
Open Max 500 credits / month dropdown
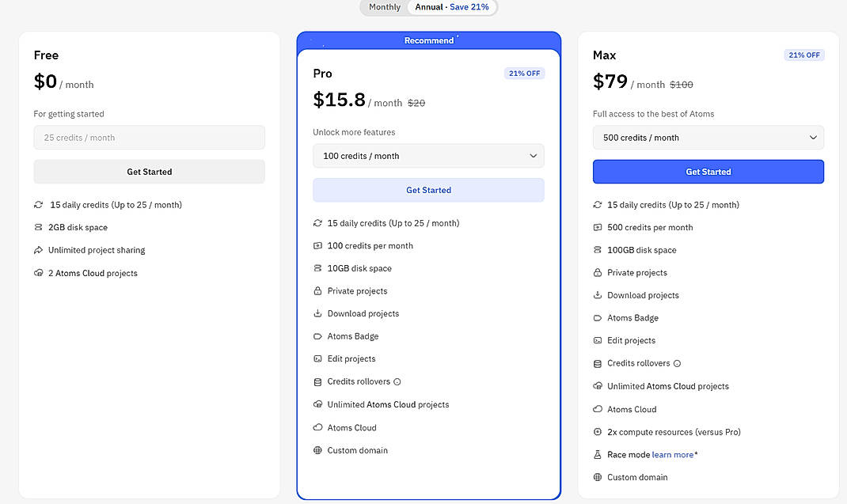[x=708, y=138]
